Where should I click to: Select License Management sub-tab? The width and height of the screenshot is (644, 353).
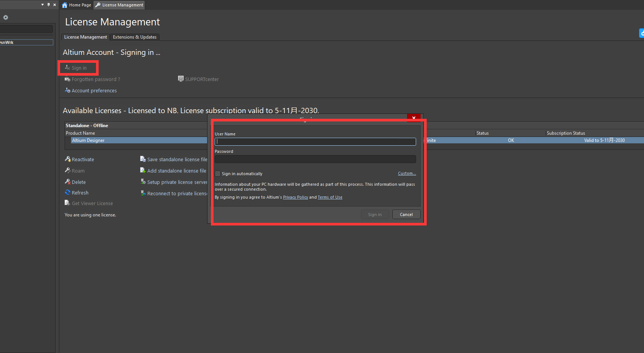[85, 37]
